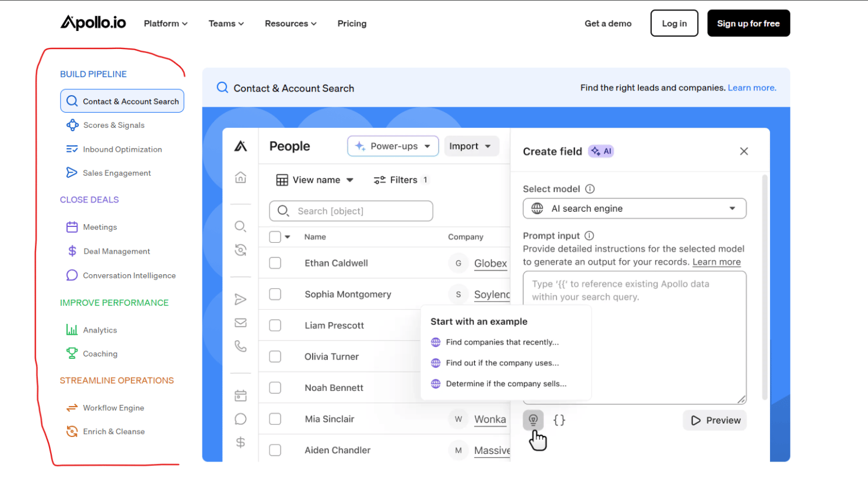Select Sales Engagement sidebar item

click(108, 173)
